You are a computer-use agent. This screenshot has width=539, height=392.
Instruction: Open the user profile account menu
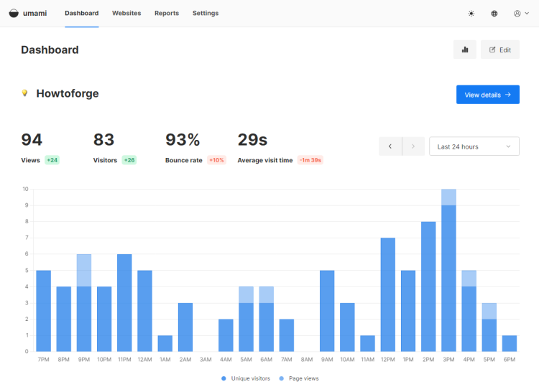(521, 14)
